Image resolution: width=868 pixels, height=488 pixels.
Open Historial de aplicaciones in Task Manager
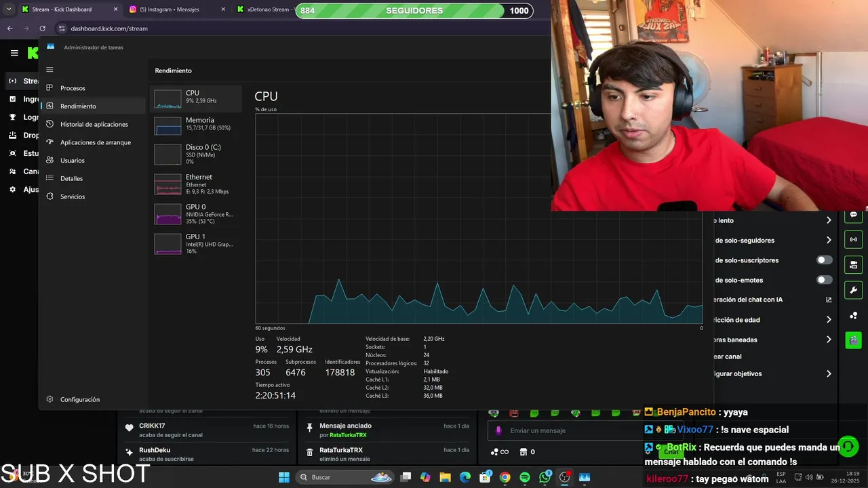tap(93, 124)
